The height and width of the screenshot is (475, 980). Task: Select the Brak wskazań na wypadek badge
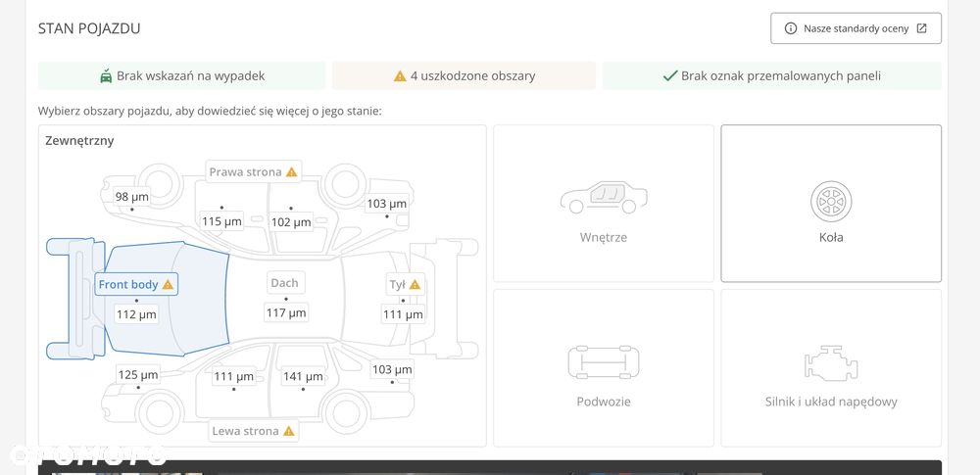point(182,75)
